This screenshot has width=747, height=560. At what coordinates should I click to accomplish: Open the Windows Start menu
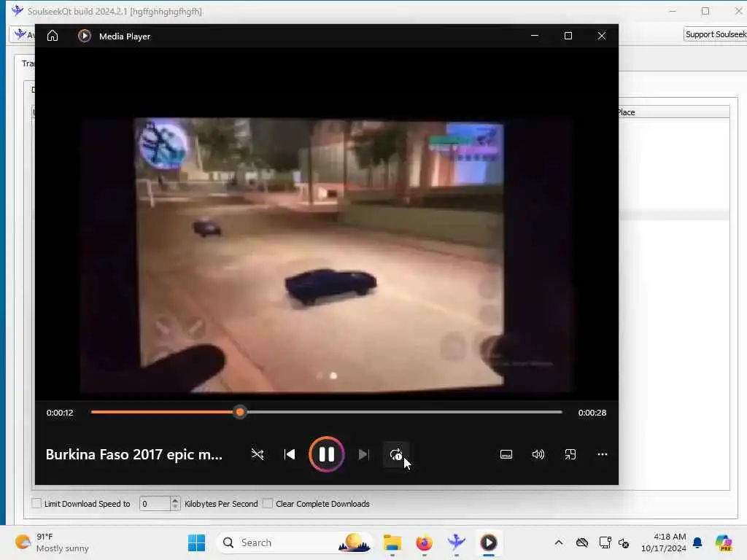(196, 542)
